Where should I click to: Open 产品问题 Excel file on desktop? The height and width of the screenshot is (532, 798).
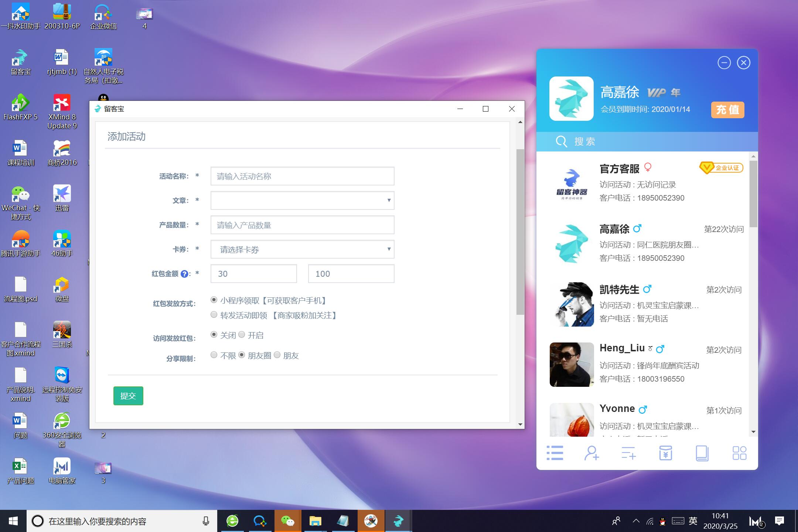21,471
